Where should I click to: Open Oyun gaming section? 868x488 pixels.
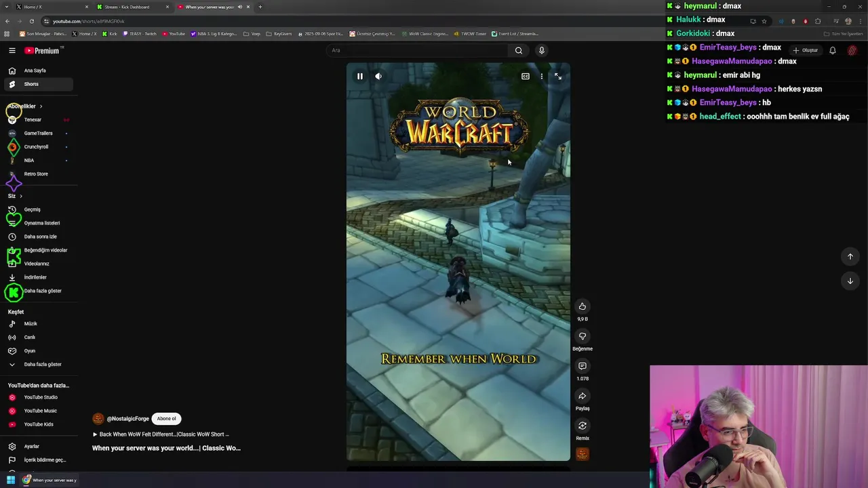click(x=39, y=351)
